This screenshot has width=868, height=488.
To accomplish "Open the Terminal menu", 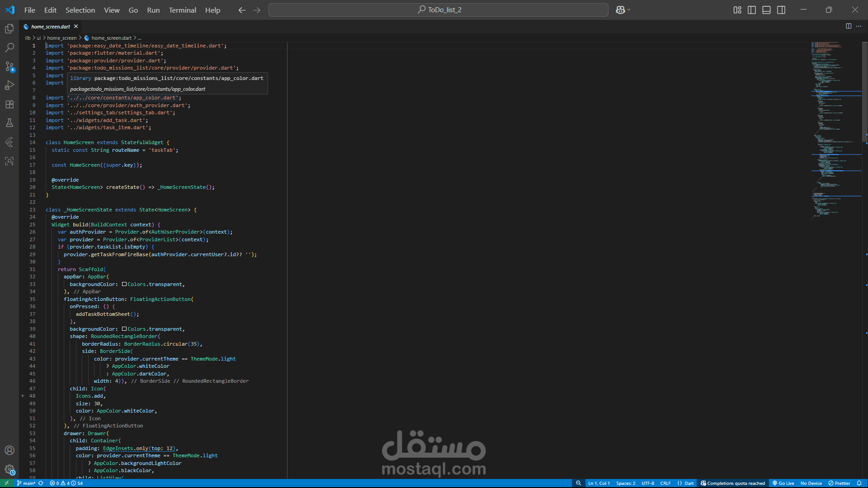I will tap(182, 10).
